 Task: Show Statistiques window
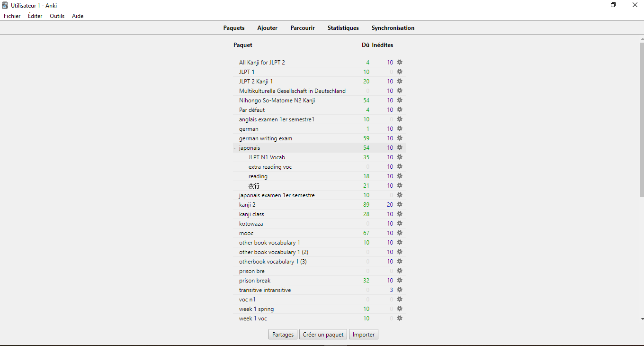[x=343, y=28]
